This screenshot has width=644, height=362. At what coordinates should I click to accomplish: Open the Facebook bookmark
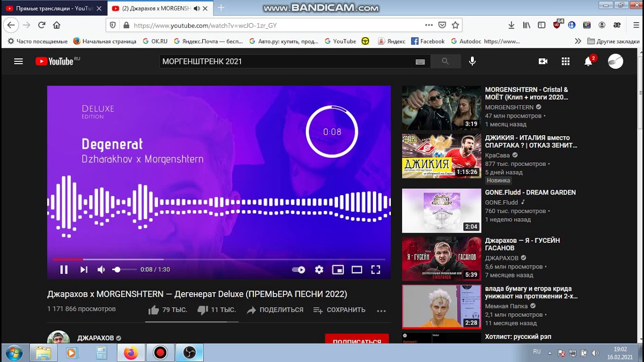pos(428,41)
